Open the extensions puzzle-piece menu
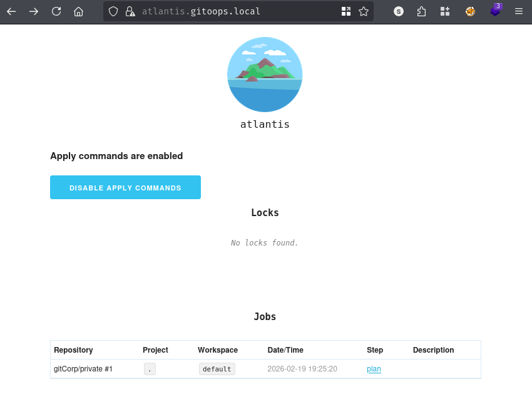 pyautogui.click(x=421, y=11)
